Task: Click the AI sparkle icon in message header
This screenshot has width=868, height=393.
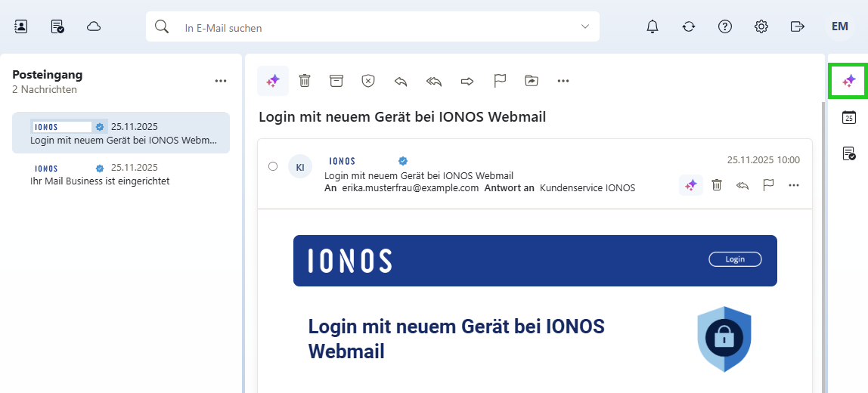Action: click(x=691, y=185)
